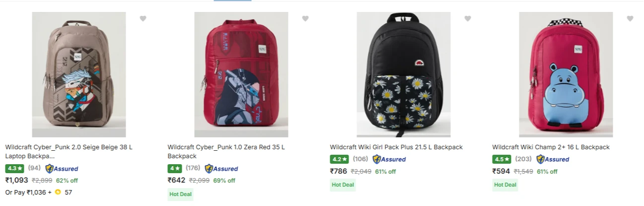Viewport: 644px width, 206px height.
Task: Click the 4 star rating badge
Action: (x=175, y=169)
